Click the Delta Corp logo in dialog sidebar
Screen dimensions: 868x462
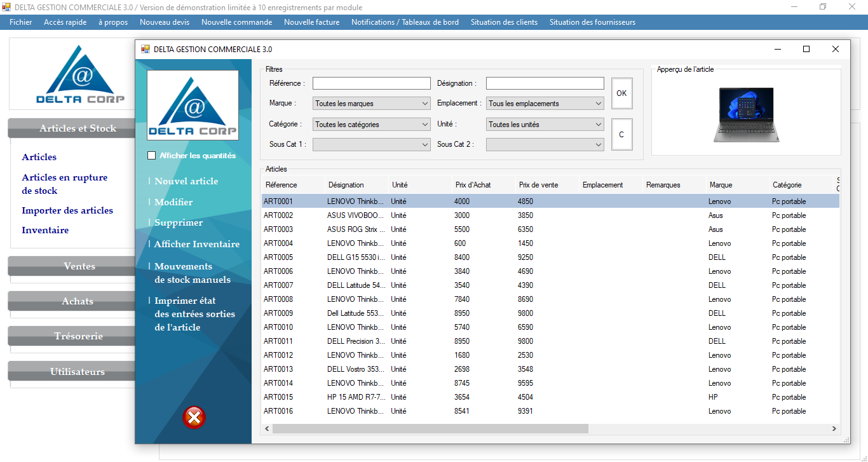pyautogui.click(x=193, y=105)
